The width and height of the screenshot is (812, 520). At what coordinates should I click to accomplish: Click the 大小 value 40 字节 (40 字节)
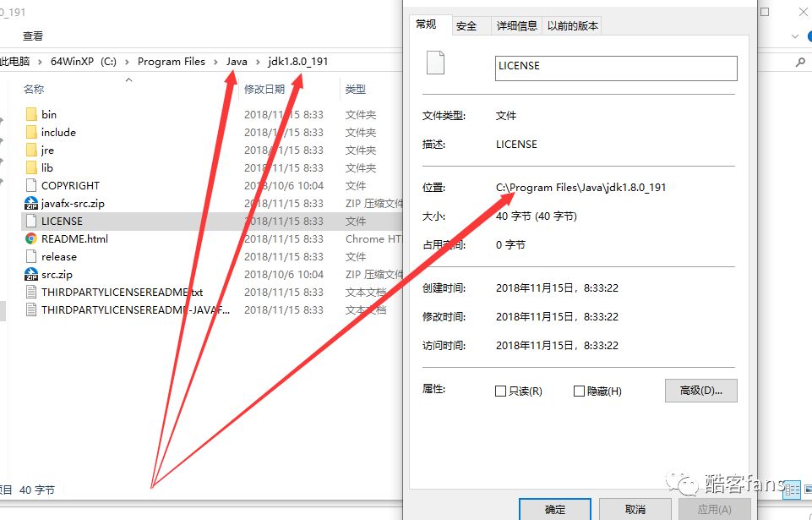(x=536, y=216)
